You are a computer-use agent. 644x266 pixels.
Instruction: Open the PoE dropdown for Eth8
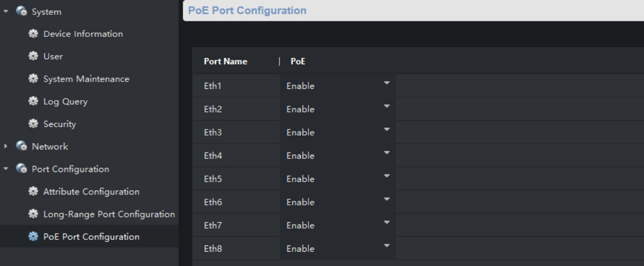click(x=386, y=246)
